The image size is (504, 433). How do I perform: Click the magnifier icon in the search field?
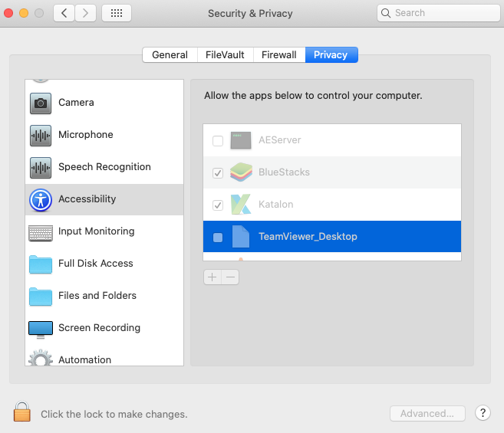[386, 13]
